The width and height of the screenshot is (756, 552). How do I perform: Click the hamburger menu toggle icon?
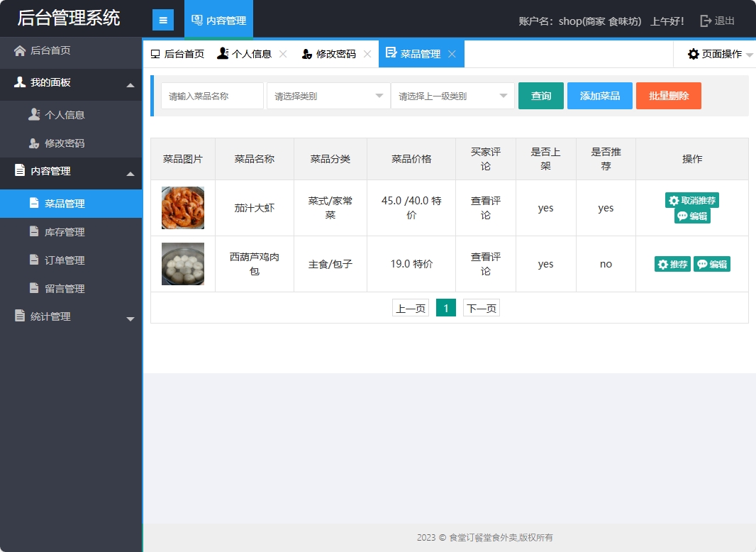(163, 19)
